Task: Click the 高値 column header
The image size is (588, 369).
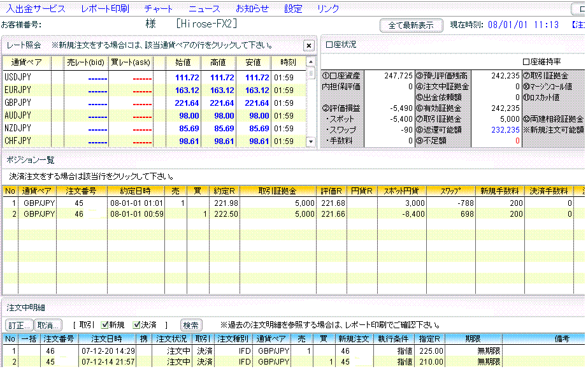Action: (x=218, y=62)
